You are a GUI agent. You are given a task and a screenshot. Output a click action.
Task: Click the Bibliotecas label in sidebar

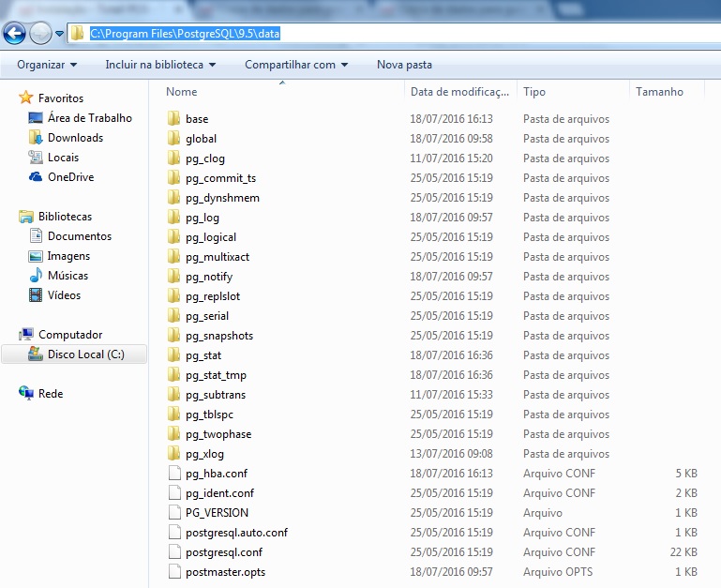(65, 217)
